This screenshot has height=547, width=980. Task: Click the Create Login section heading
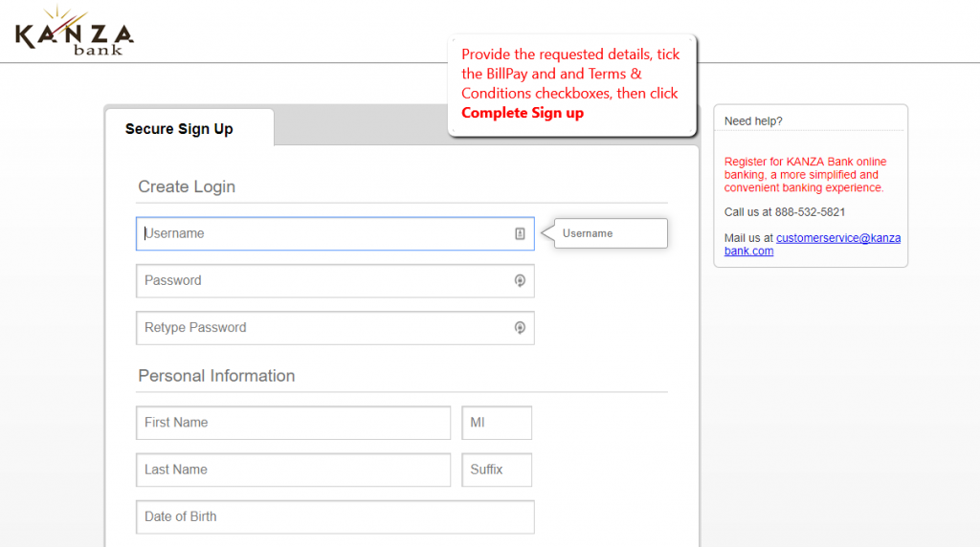(x=187, y=186)
